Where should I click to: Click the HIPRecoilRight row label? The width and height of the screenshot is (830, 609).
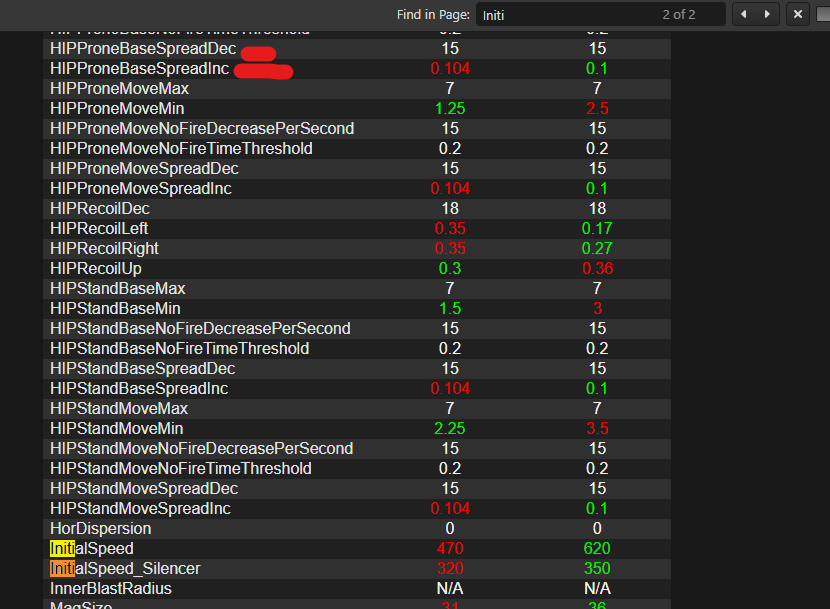coord(104,248)
